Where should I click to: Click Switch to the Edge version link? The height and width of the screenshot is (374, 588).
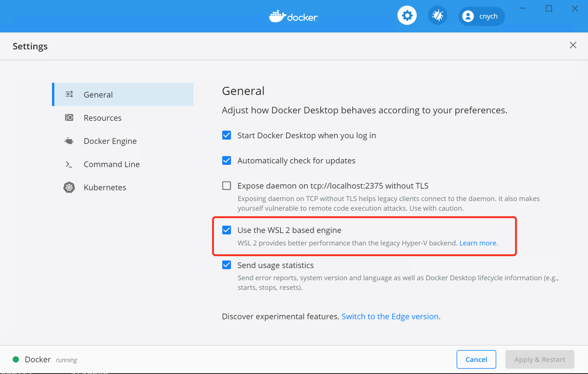point(391,316)
